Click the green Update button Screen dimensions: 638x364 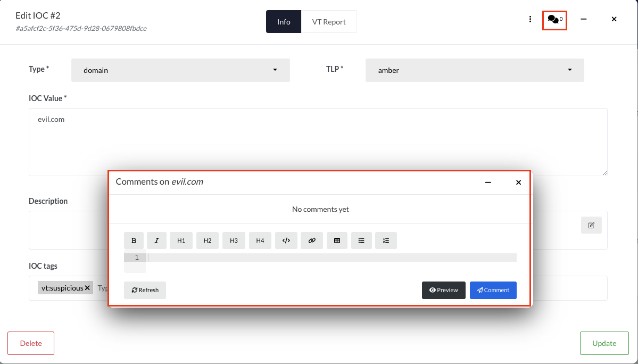[604, 343]
